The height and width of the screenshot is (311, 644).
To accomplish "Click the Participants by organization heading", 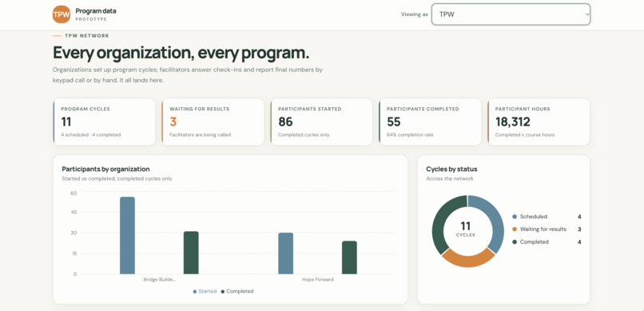I will [x=105, y=169].
